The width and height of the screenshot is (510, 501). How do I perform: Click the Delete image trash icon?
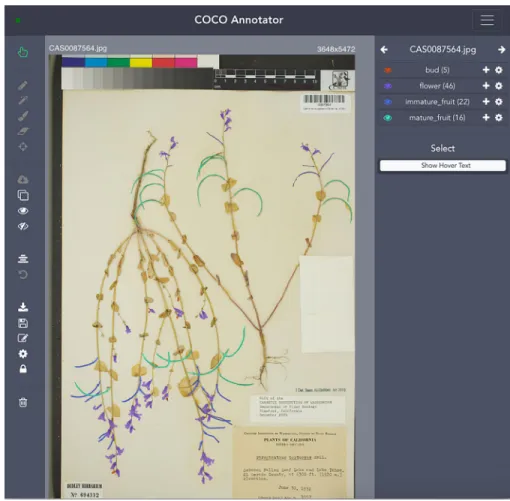[23, 403]
